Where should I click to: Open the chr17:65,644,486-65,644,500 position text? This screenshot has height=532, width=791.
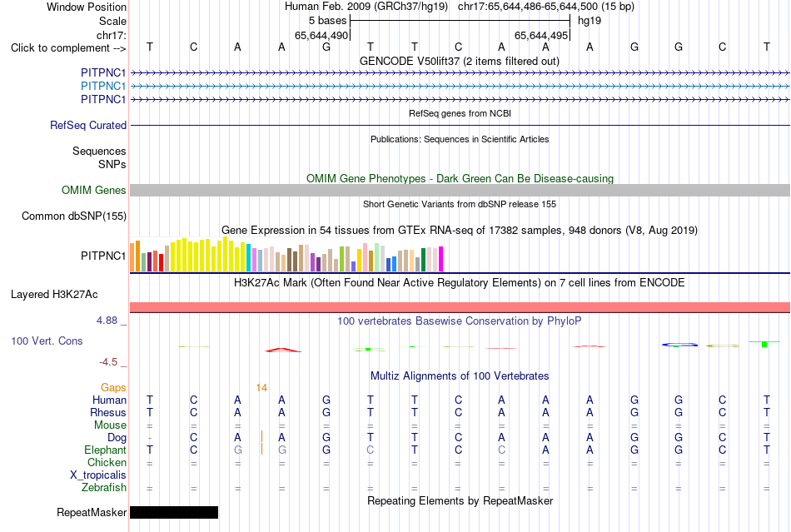(x=546, y=7)
